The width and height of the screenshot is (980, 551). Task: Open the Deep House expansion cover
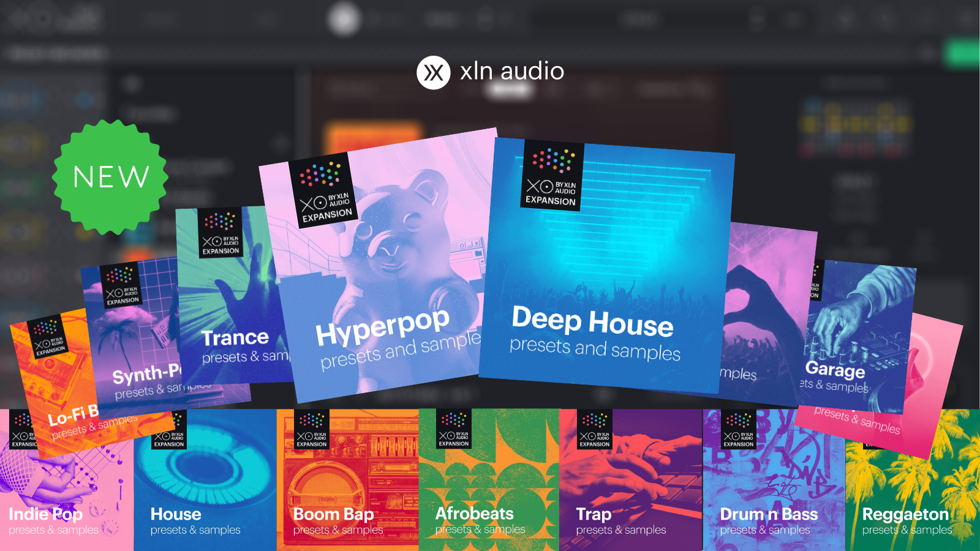click(606, 265)
